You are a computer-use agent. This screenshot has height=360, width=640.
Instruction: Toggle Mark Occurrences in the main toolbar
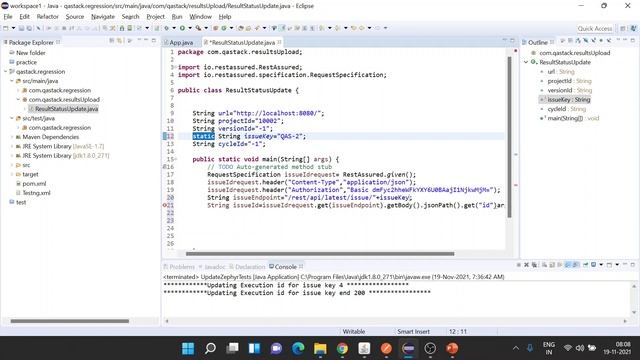(x=282, y=28)
